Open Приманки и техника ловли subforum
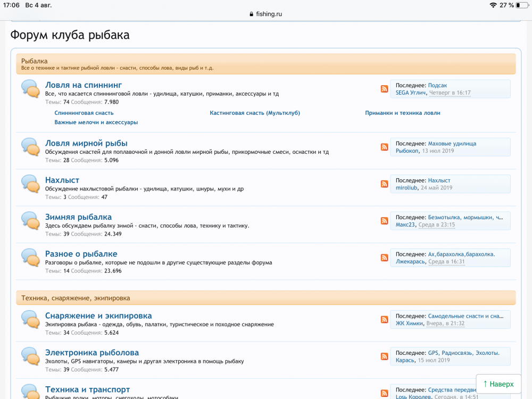532x399 pixels. point(402,113)
